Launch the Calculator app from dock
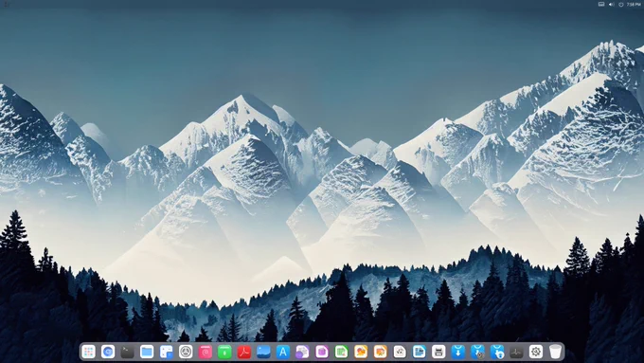644x363 pixels. (x=167, y=352)
